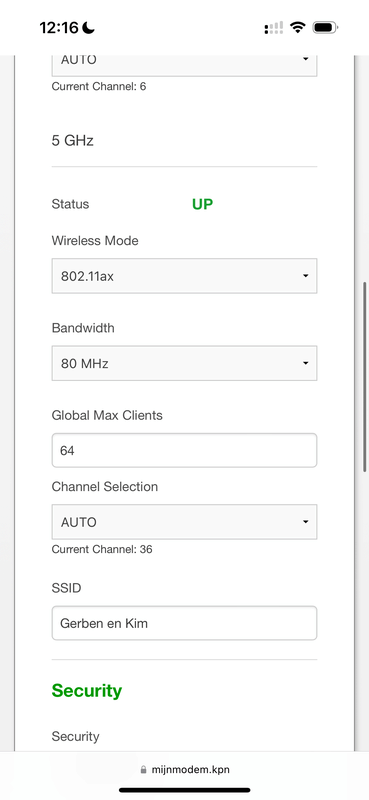Click the green UP status text
Image resolution: width=369 pixels, height=800 pixels.
coord(203,204)
